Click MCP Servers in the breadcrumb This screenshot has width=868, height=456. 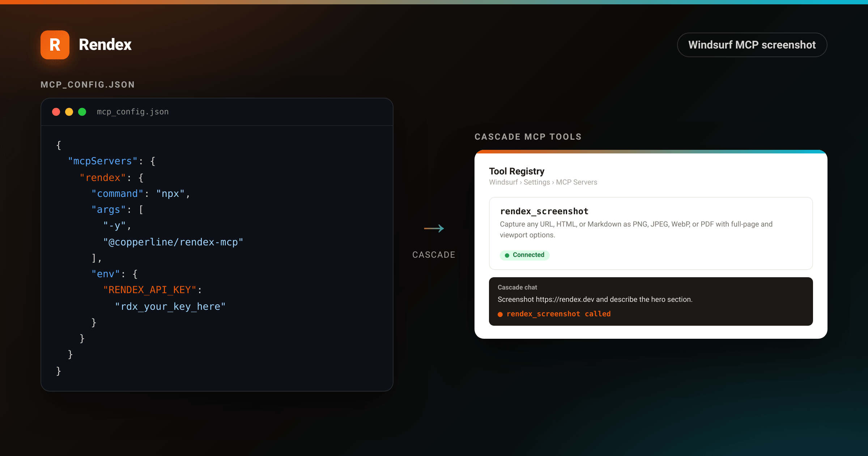576,182
